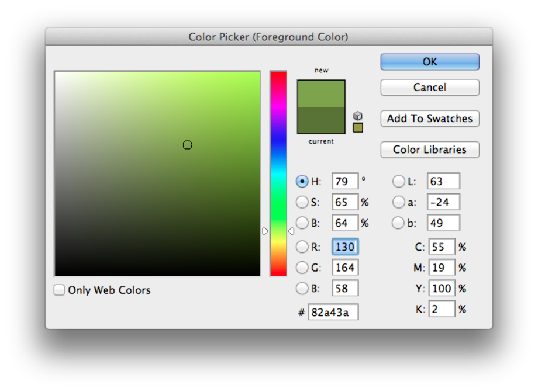
Task: Select the R radio button
Action: [302, 247]
